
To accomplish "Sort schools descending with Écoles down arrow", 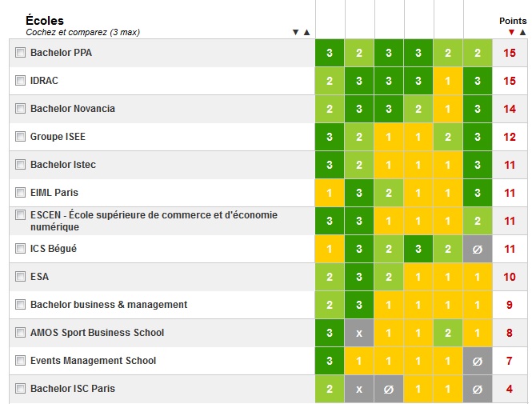I will [295, 32].
